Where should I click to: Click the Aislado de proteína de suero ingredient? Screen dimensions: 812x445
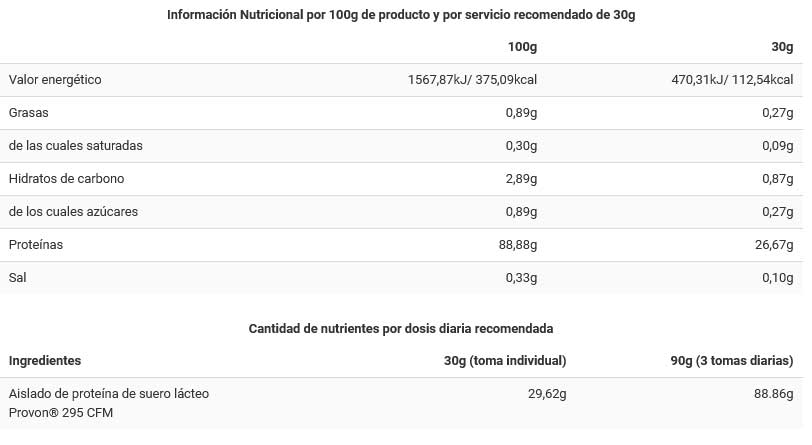(109, 394)
